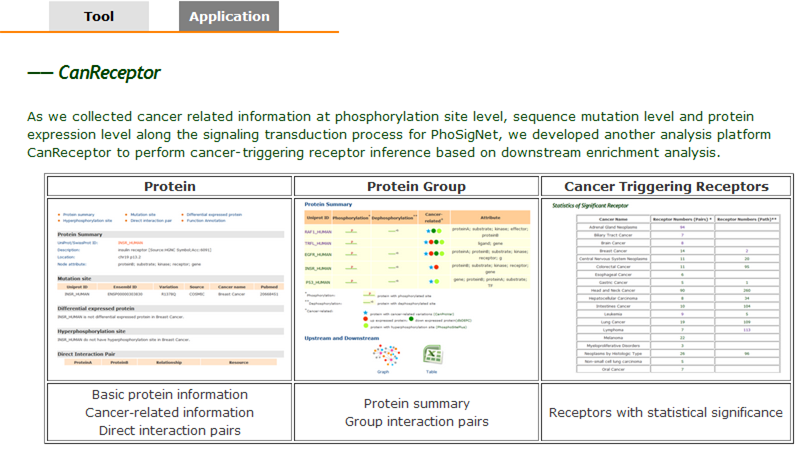
Task: Open the Cancer Triggering Receptors table thumbnail
Action: (x=666, y=289)
